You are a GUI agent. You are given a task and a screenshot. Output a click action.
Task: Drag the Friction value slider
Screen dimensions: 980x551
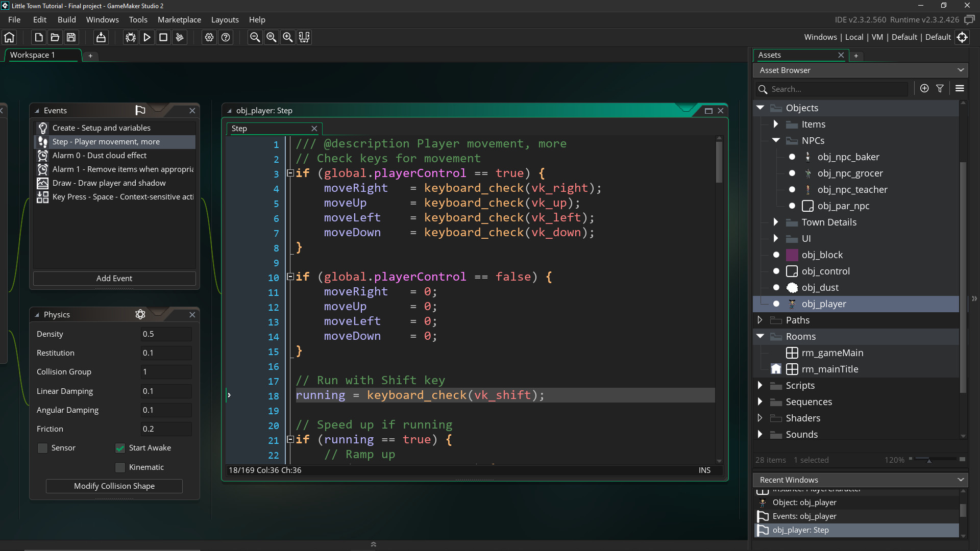[165, 429]
